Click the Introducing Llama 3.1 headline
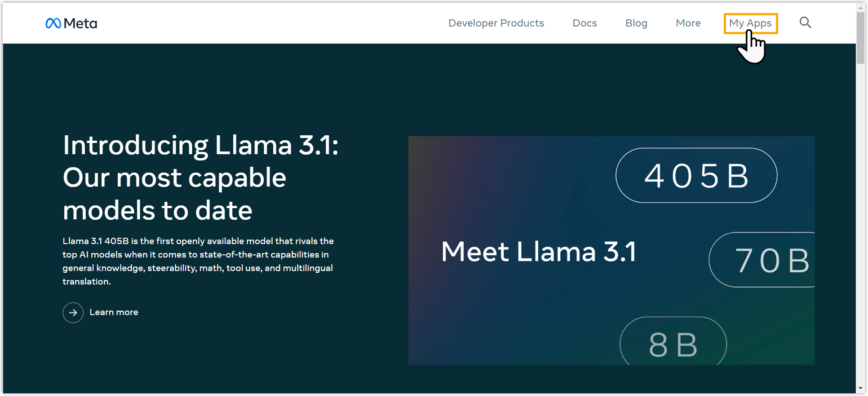Screen dimensions: 868x396 tap(200, 178)
